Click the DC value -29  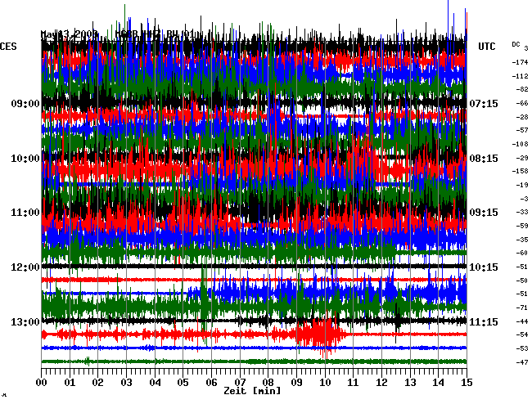pos(522,158)
